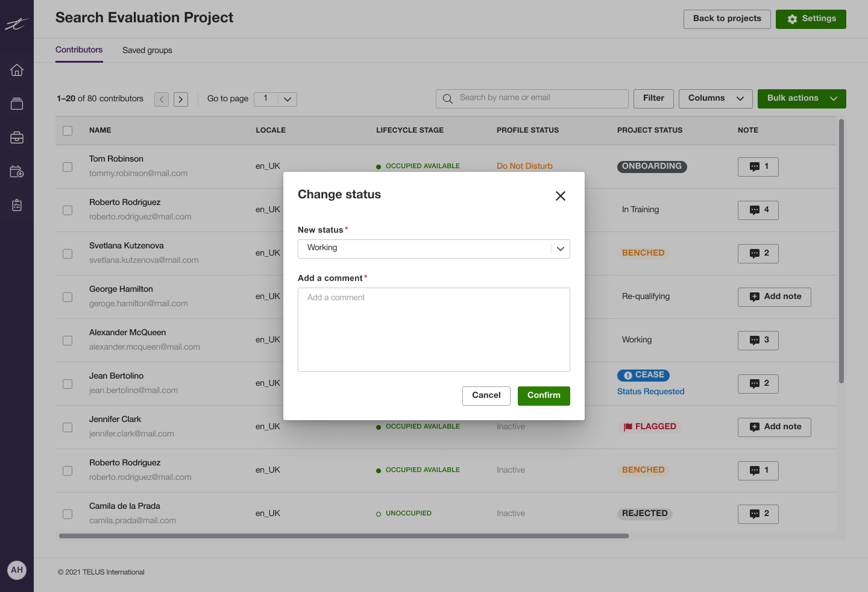Click the AH avatar at bottom left

click(16, 570)
